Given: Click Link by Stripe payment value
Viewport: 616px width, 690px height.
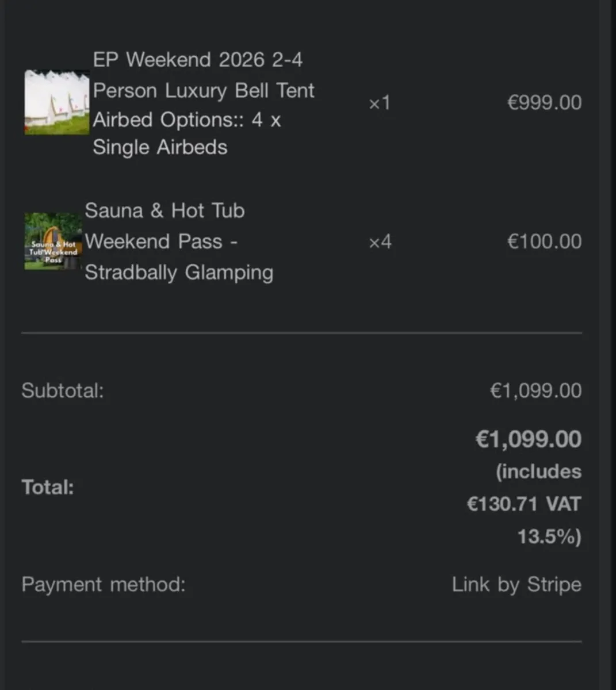Looking at the screenshot, I should point(516,585).
